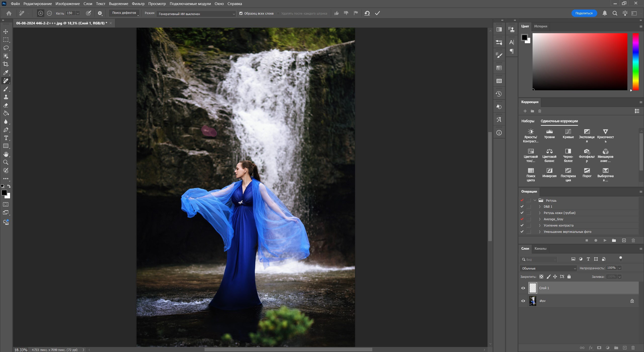The width and height of the screenshot is (644, 352).
Task: Select the Move tool
Action: click(6, 31)
